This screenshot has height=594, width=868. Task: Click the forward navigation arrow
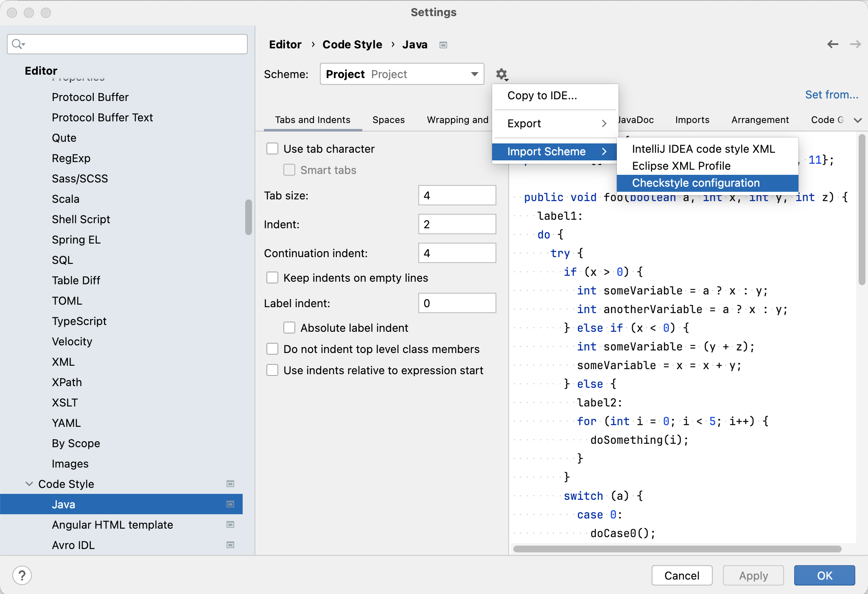tap(855, 44)
